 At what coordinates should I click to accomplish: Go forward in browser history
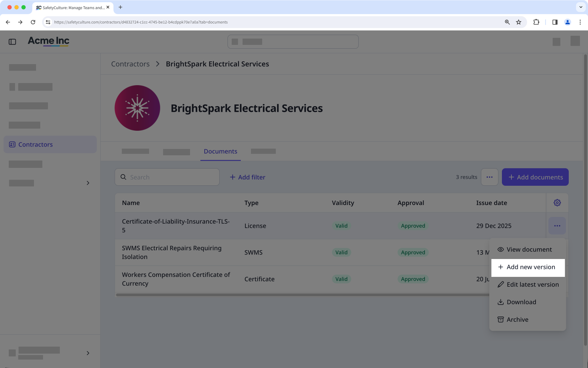[20, 22]
